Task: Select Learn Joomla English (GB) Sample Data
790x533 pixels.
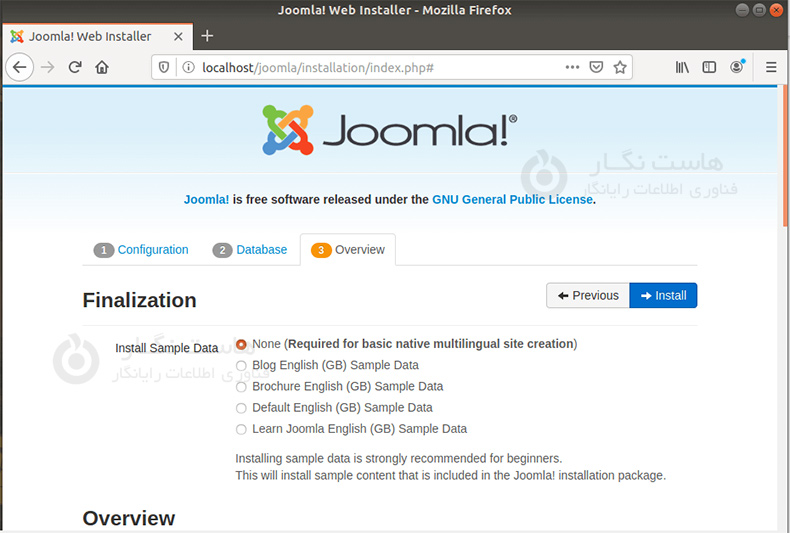Action: pos(241,429)
